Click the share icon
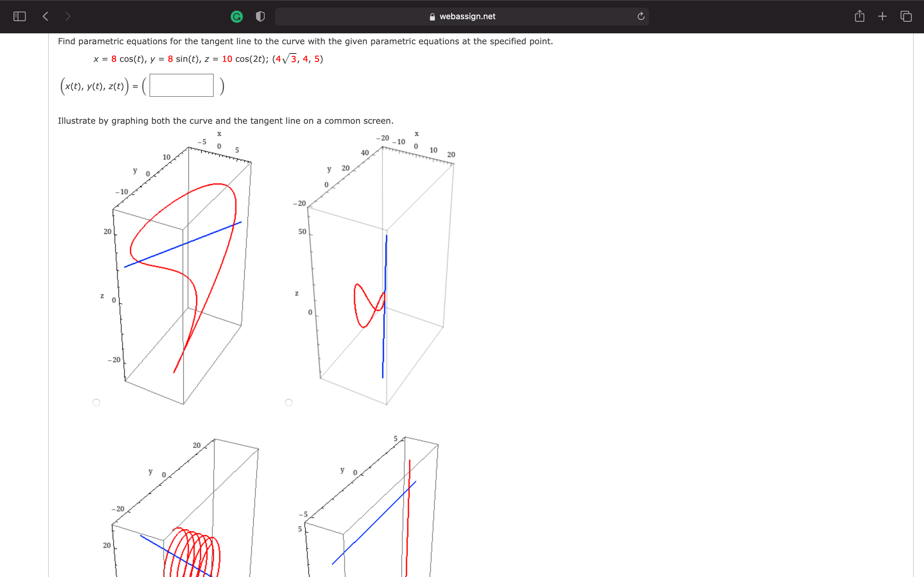The width and height of the screenshot is (924, 577). click(860, 16)
